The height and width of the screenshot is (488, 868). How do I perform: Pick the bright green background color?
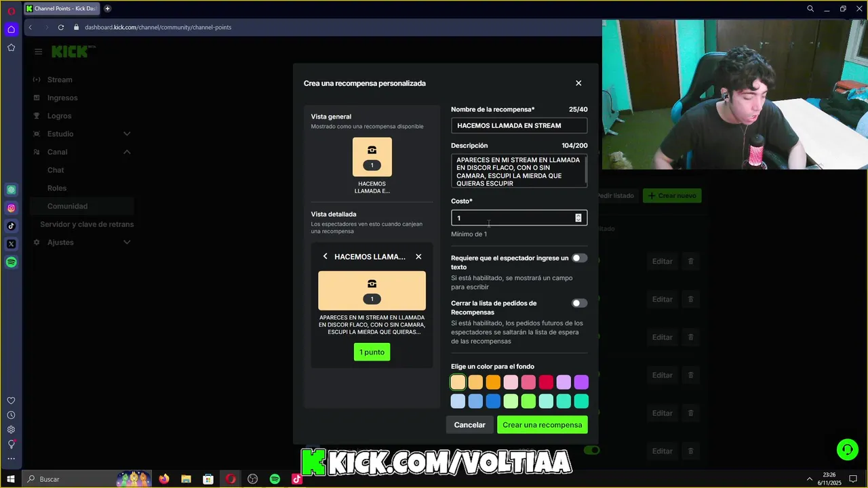click(528, 401)
